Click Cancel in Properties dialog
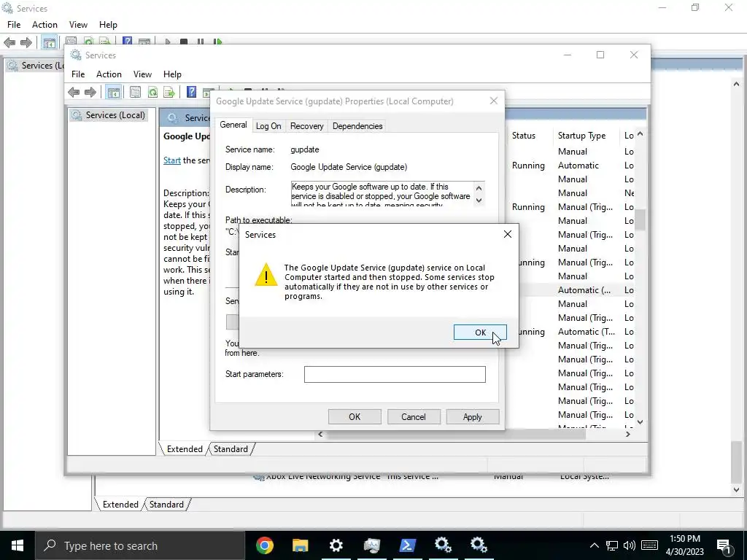This screenshot has width=747, height=560. coord(413,416)
